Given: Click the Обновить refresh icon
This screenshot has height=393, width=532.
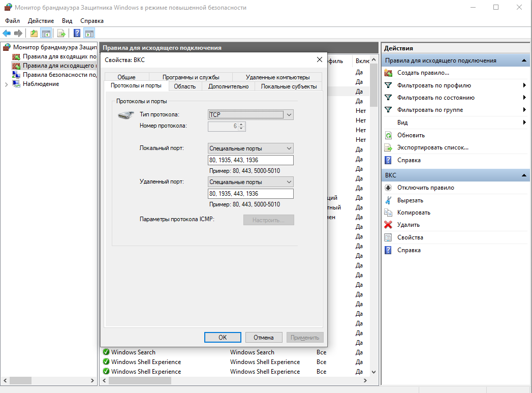Looking at the screenshot, I should tap(388, 135).
